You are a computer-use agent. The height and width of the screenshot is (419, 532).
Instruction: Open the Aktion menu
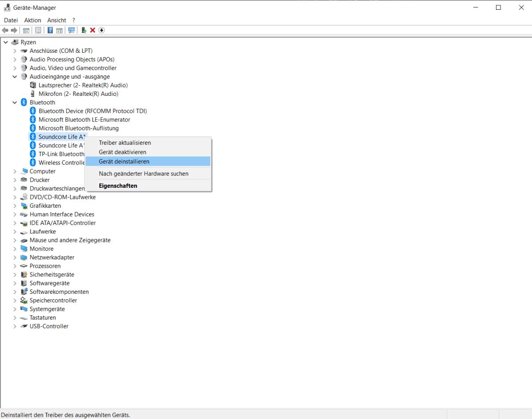(x=32, y=20)
